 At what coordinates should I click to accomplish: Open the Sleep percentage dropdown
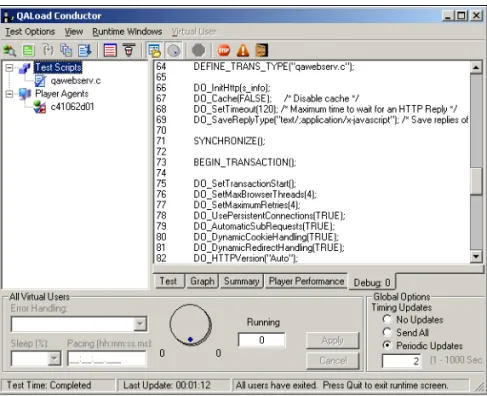tap(54, 359)
